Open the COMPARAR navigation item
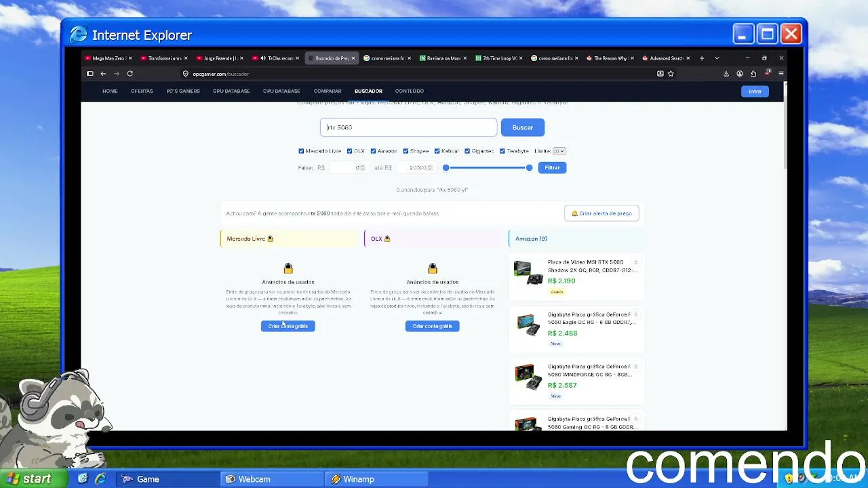This screenshot has width=868, height=488. coord(328,91)
